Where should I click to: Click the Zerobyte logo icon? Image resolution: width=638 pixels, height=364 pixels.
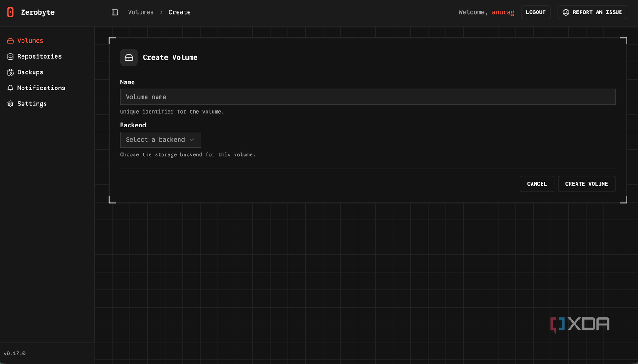coord(11,12)
